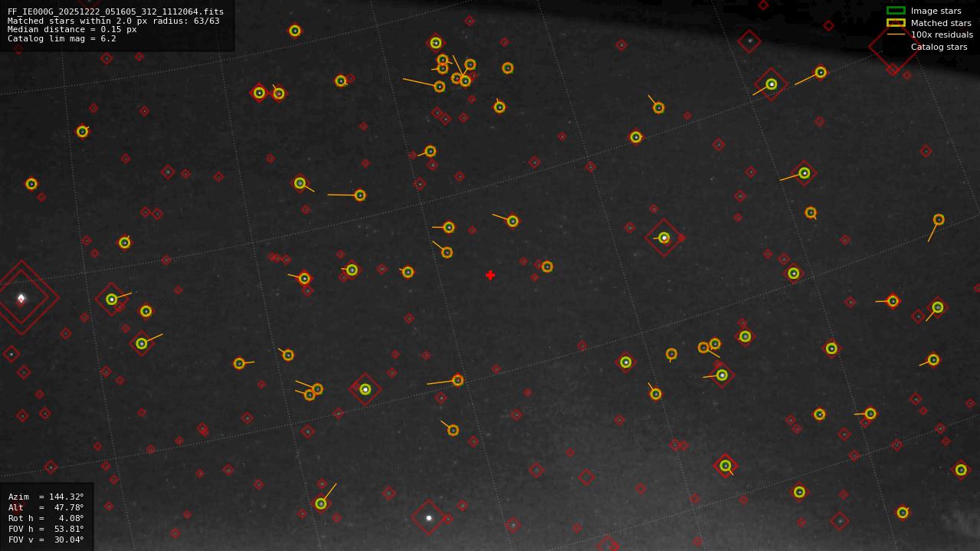980x551 pixels.
Task: Select the Matched stars legend label
Action: tap(941, 23)
